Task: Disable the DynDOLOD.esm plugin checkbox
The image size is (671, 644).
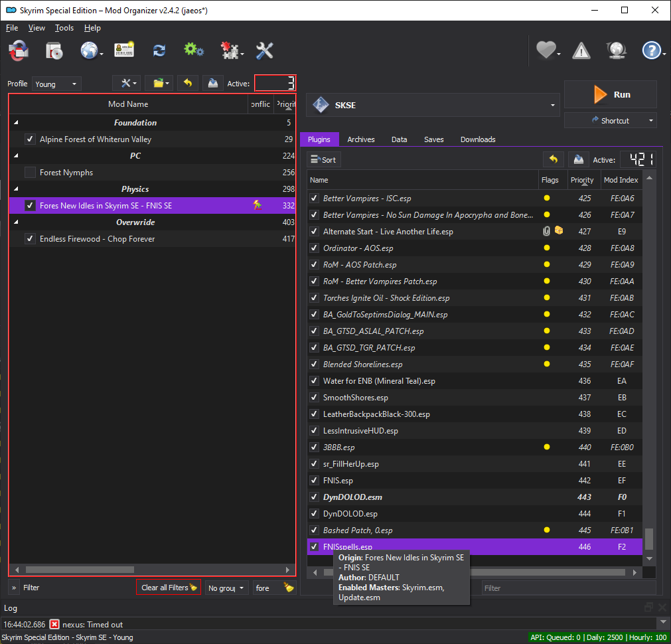Action: [314, 497]
